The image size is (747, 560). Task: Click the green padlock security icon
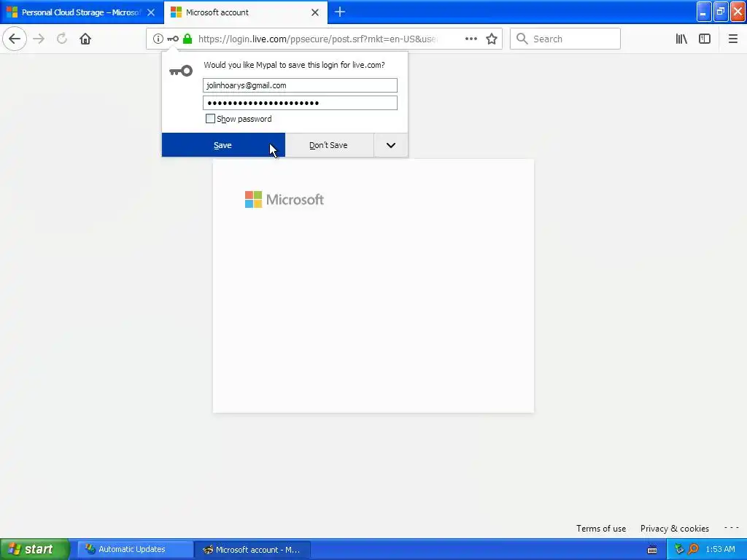(x=187, y=39)
